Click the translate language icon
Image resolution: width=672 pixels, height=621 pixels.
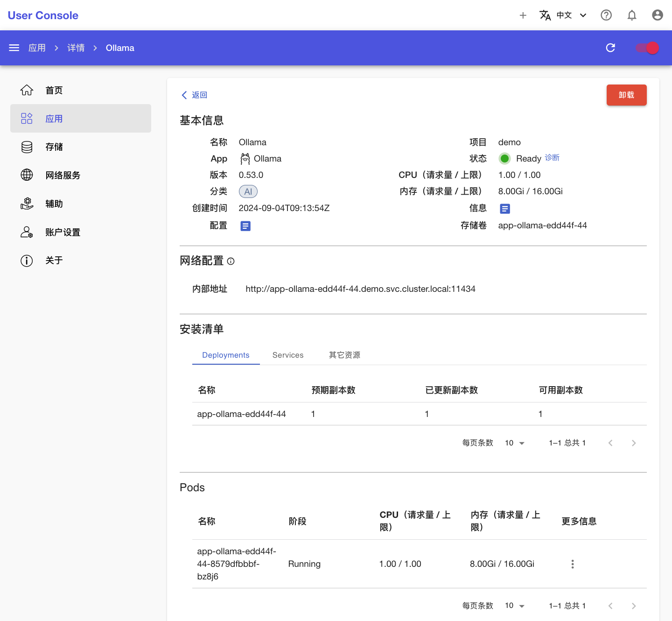click(545, 15)
